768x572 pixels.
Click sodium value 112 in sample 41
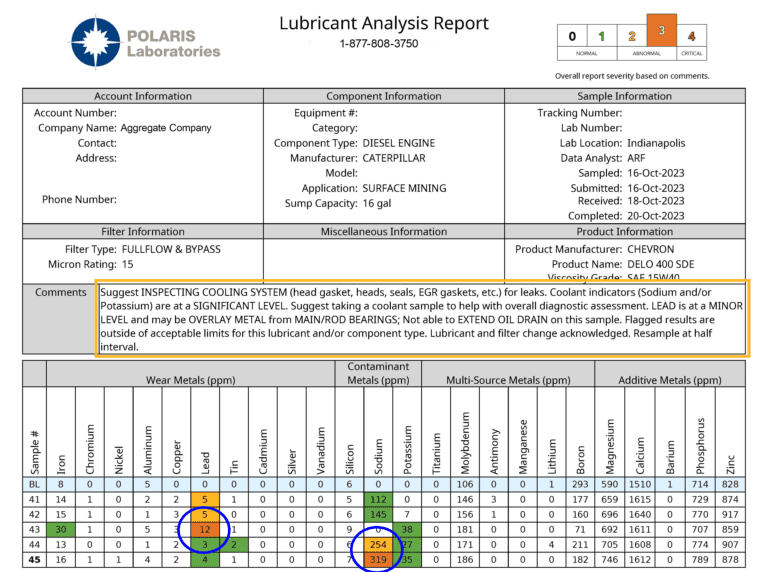378,500
